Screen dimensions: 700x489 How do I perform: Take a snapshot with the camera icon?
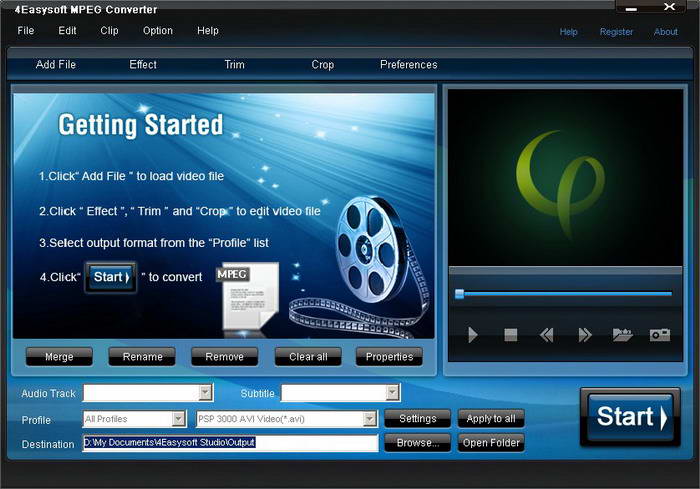660,334
